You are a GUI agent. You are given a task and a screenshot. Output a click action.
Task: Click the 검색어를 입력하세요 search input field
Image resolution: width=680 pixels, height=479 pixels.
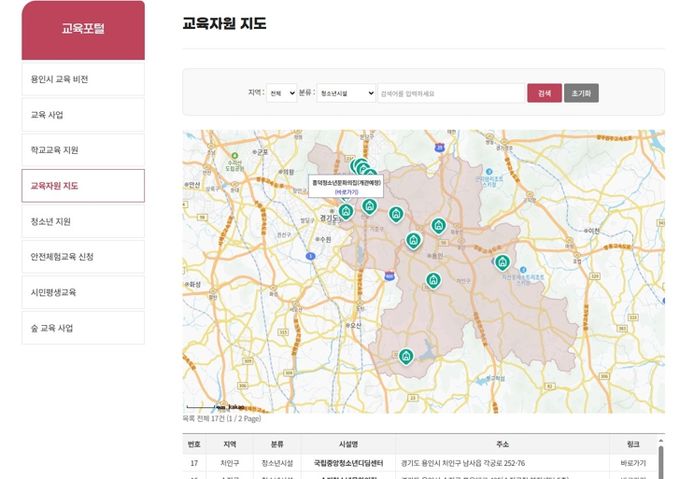coord(450,93)
